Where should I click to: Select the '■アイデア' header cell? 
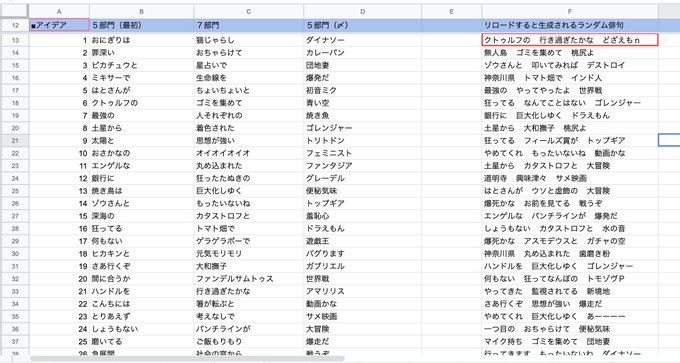click(x=59, y=25)
